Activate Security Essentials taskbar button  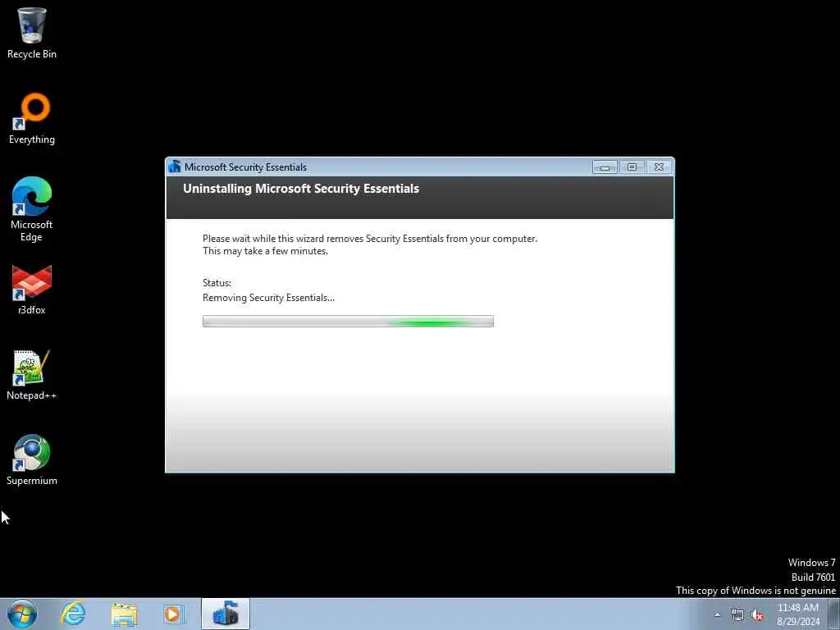coord(226,614)
